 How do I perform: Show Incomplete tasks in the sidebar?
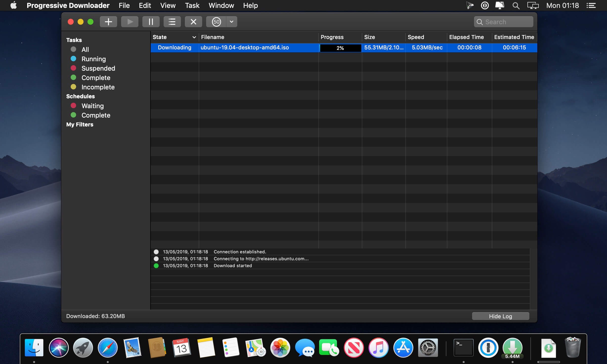pos(98,87)
